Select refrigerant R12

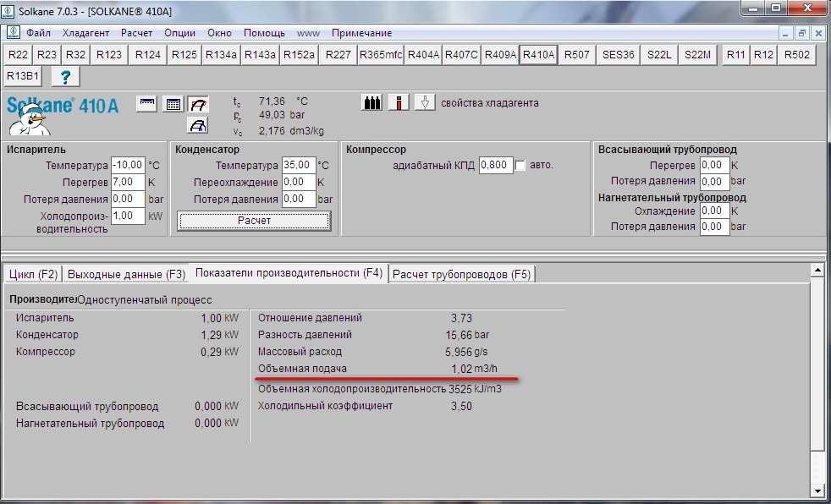pos(763,54)
